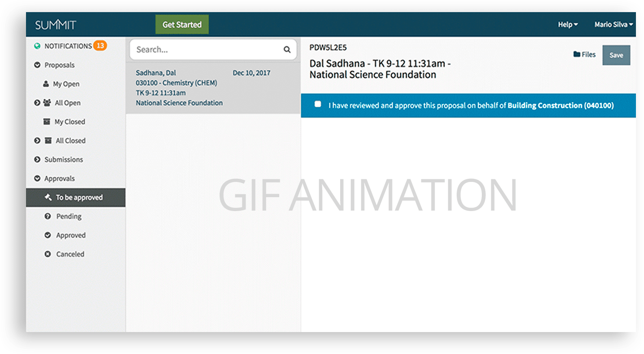Click the magnifier icon in search box
The height and width of the screenshot is (354, 644).
click(287, 50)
